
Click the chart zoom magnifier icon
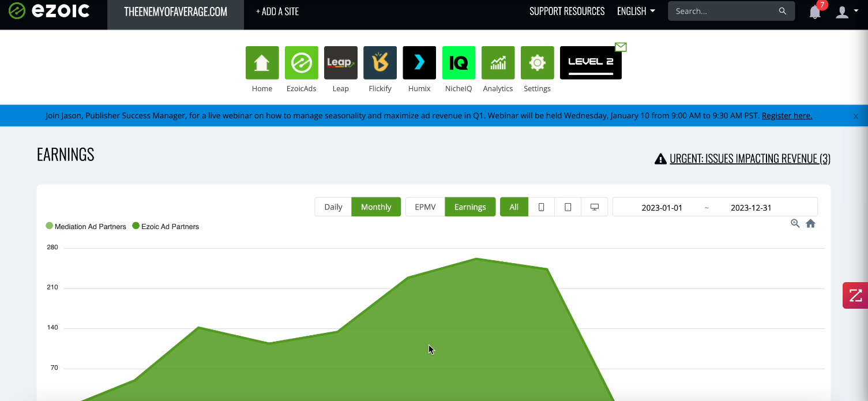[x=795, y=223]
